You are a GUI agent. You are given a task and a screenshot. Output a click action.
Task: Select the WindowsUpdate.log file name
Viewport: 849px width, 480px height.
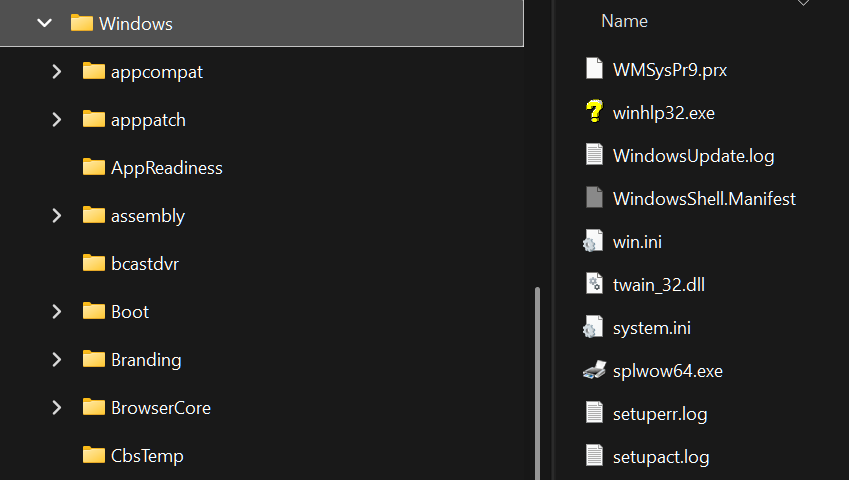click(x=694, y=156)
